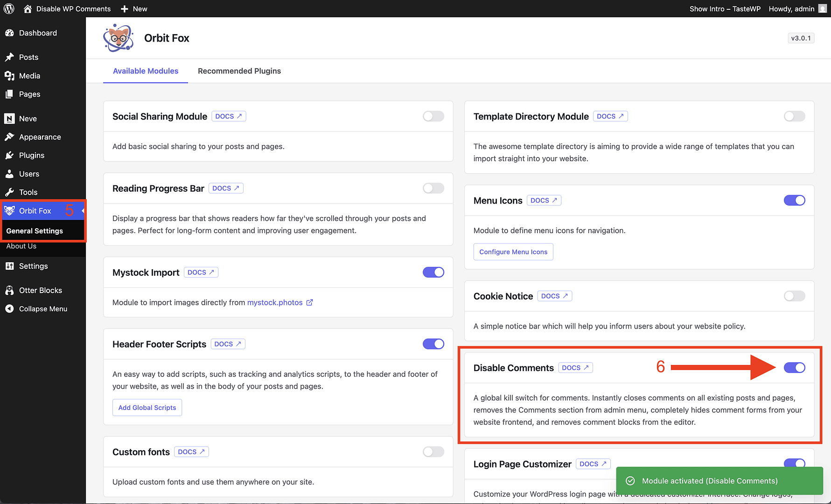831x504 pixels.
Task: Click the Orbit Fox sidebar fox icon
Action: [x=9, y=210]
